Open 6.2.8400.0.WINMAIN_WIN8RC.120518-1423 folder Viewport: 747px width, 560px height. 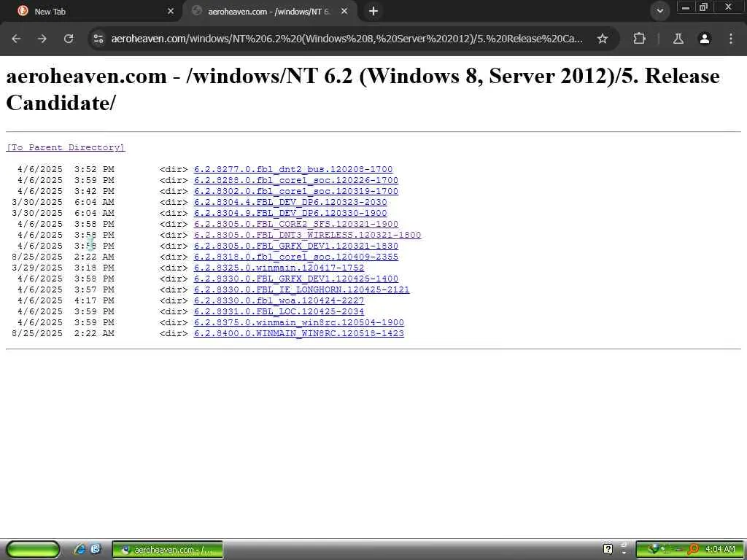(x=298, y=333)
